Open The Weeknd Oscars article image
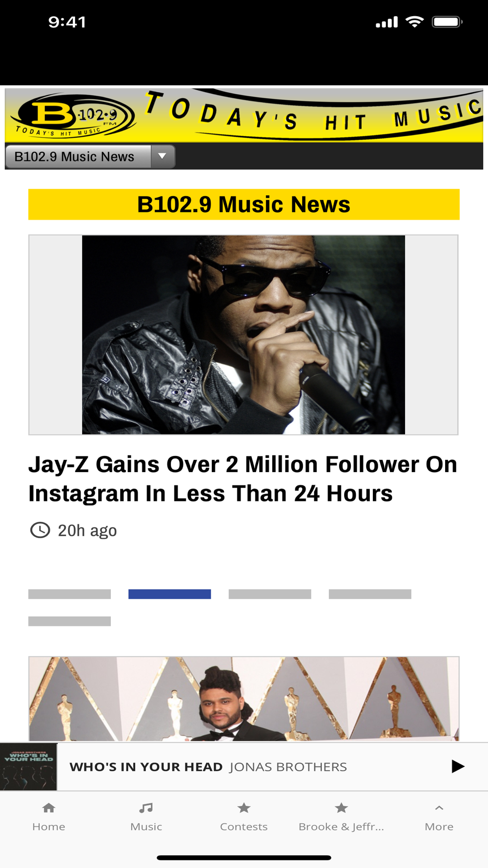This screenshot has width=488, height=868. [x=244, y=699]
